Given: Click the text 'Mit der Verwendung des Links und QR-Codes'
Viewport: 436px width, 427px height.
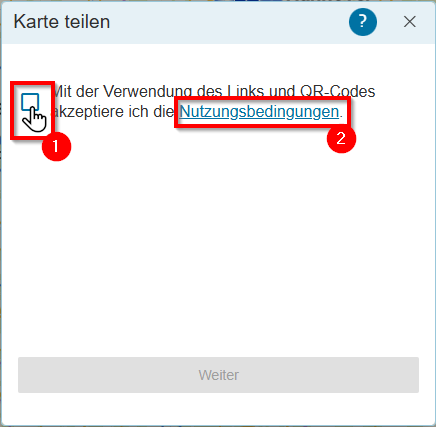Looking at the screenshot, I should 214,91.
